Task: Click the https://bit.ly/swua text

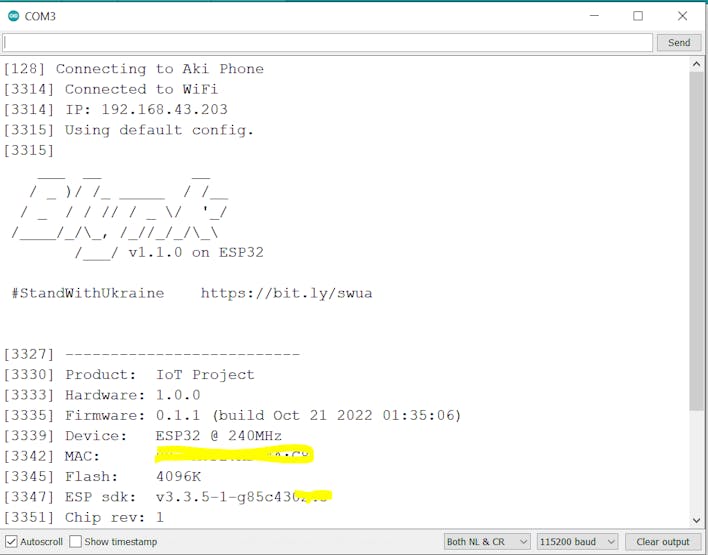Action: 286,294
